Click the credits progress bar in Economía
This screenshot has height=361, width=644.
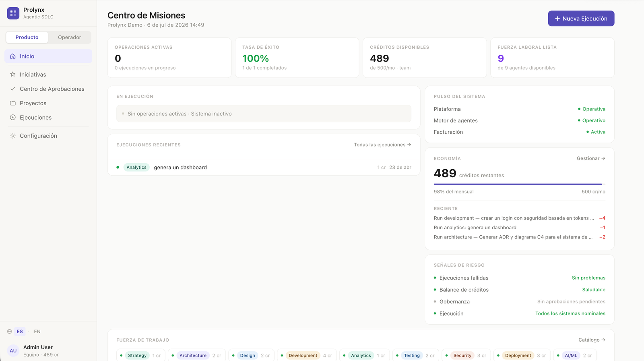pyautogui.click(x=519, y=184)
